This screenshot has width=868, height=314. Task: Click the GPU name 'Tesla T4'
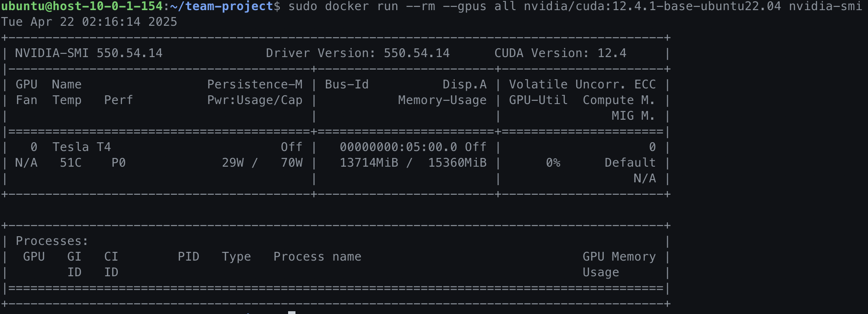coord(82,147)
